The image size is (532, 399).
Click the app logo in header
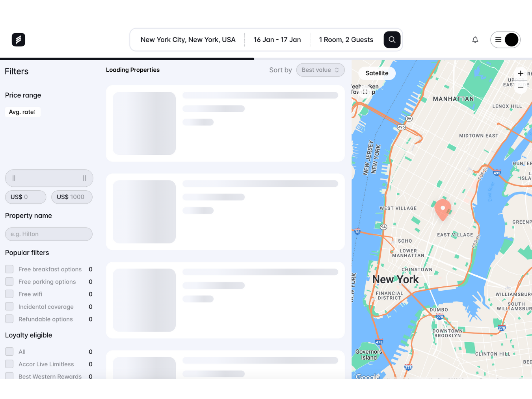click(19, 40)
